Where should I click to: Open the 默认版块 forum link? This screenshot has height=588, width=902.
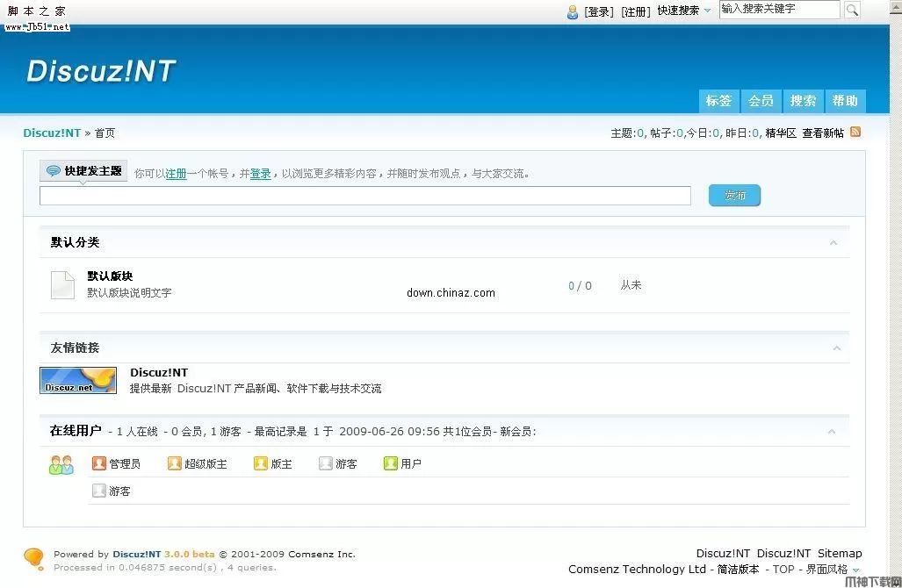110,276
